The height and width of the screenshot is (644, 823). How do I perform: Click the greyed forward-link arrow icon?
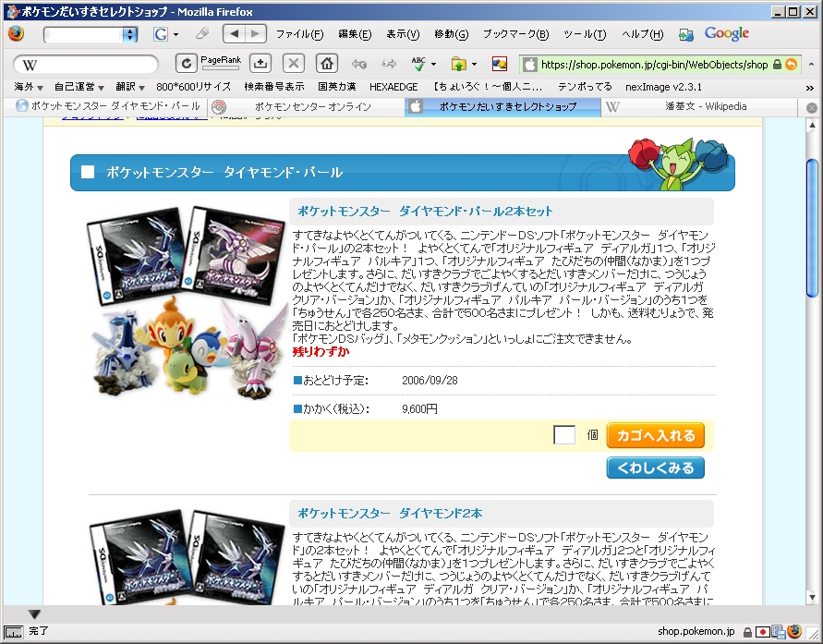[388, 64]
